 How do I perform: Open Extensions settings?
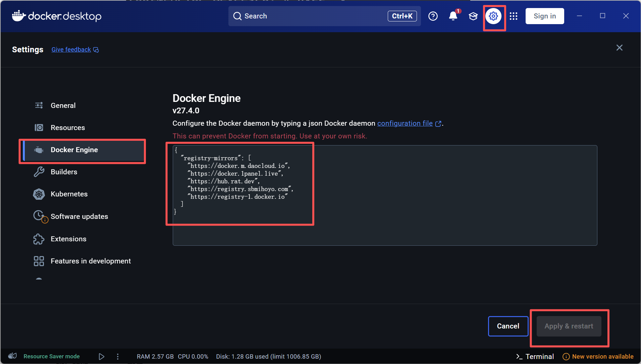click(68, 239)
